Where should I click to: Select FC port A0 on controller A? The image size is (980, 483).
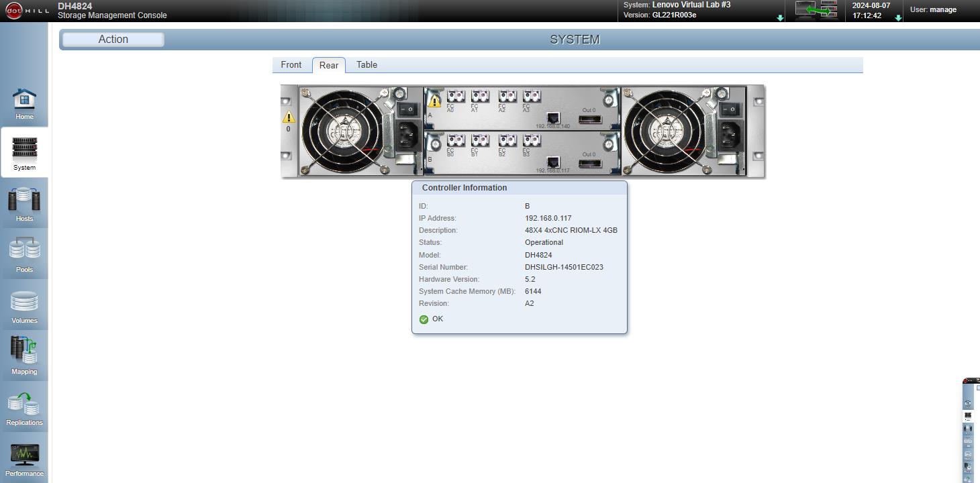tap(456, 96)
